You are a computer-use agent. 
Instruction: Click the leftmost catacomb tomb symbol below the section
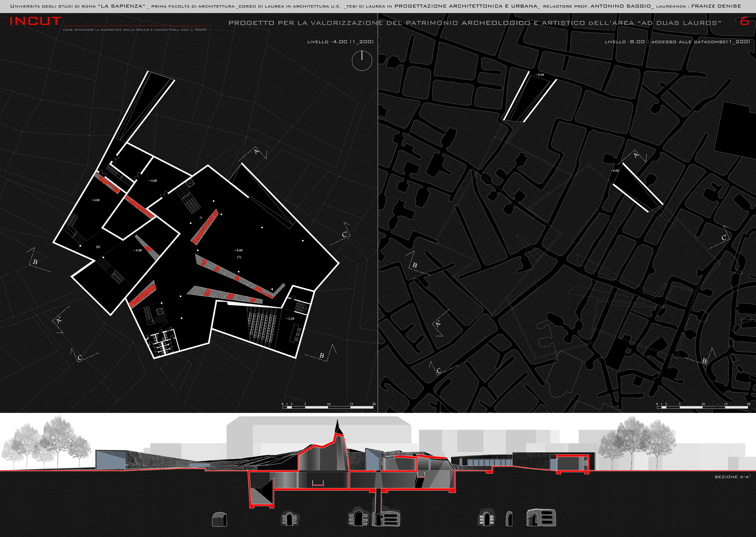pos(219,520)
